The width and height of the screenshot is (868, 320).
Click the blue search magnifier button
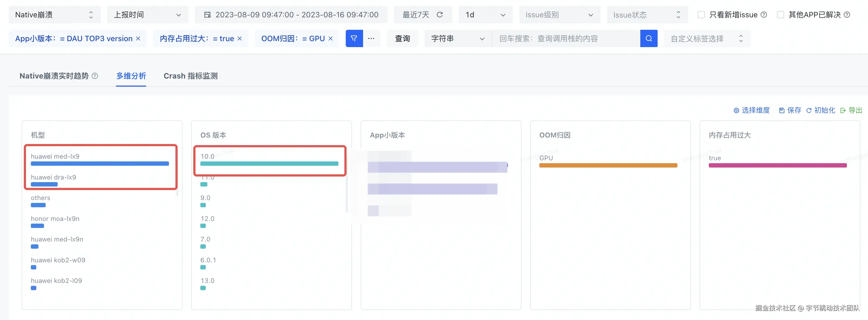pyautogui.click(x=648, y=38)
